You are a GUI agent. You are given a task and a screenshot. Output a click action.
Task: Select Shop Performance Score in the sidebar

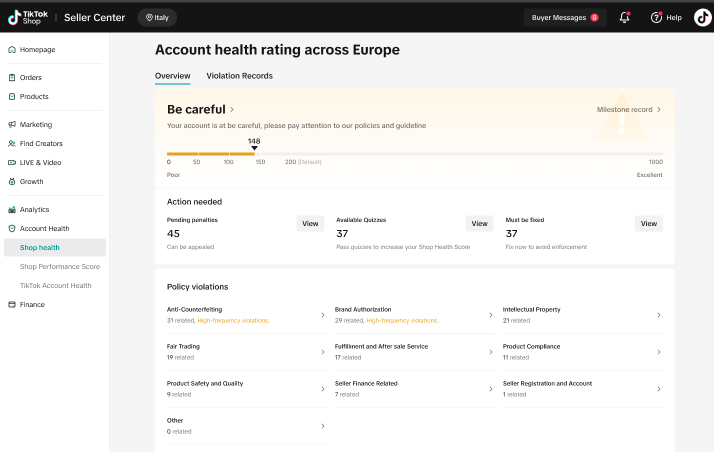pos(59,266)
